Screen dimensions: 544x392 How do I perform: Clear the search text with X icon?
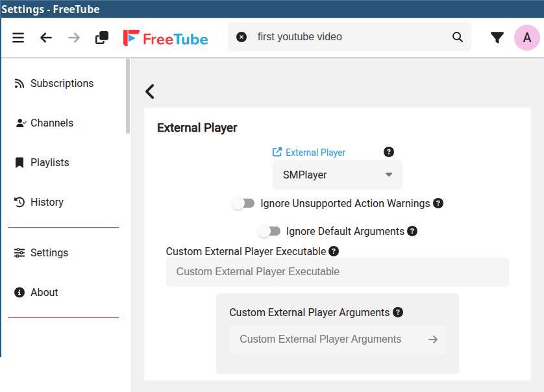click(241, 37)
